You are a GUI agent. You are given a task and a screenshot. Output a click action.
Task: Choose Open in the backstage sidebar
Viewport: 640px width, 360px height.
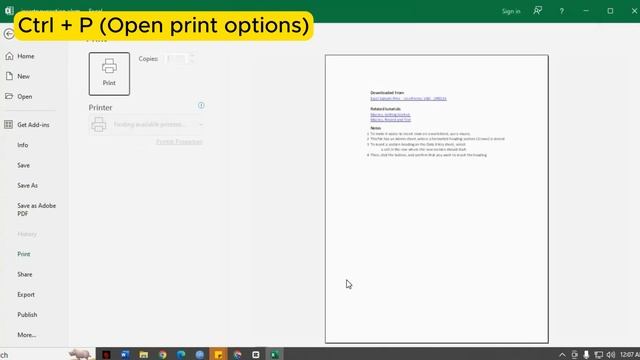coord(24,97)
